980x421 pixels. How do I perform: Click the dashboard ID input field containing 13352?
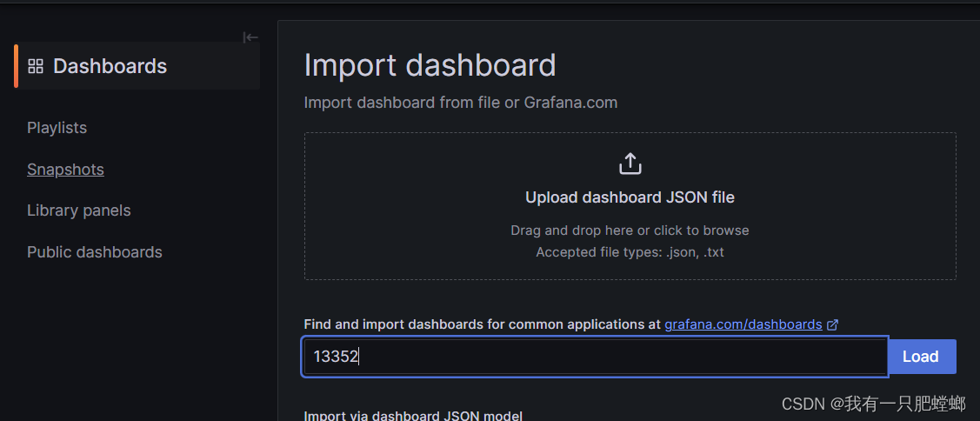[595, 357]
